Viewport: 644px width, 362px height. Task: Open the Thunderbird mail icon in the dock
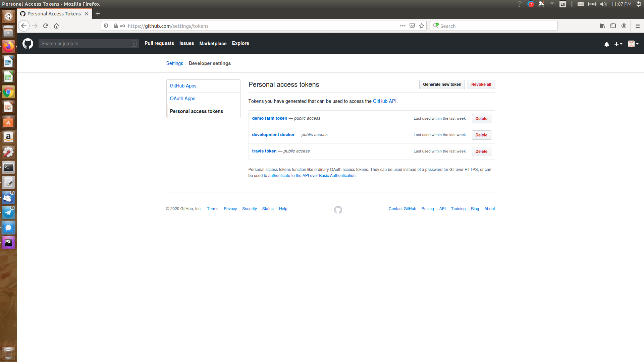8,197
